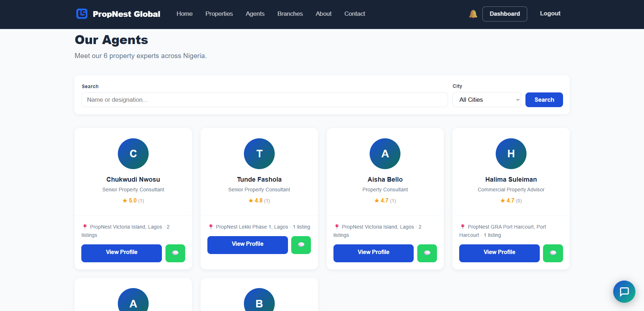Click the rating star on Chukwudi Nwosu's card

click(125, 201)
